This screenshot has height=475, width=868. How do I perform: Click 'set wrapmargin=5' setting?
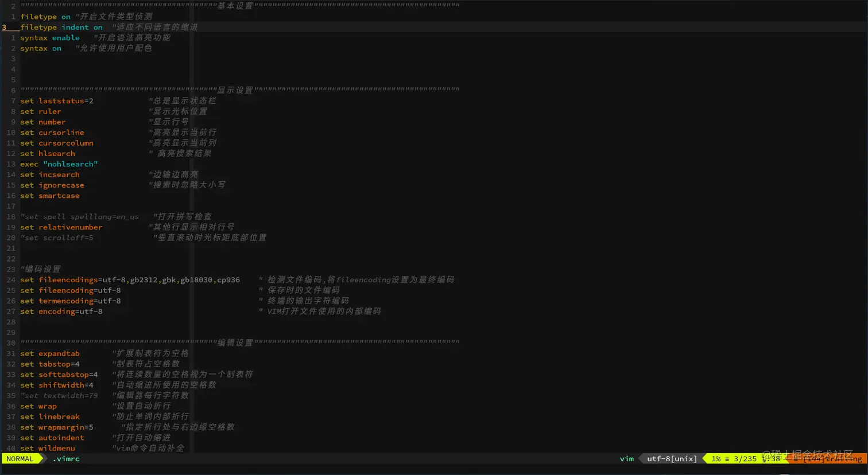57,427
